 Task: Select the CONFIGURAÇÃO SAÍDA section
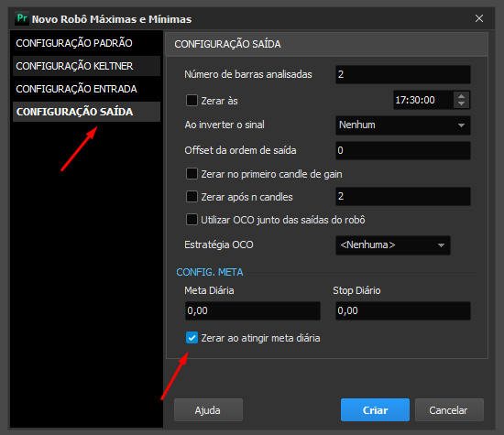pos(86,112)
